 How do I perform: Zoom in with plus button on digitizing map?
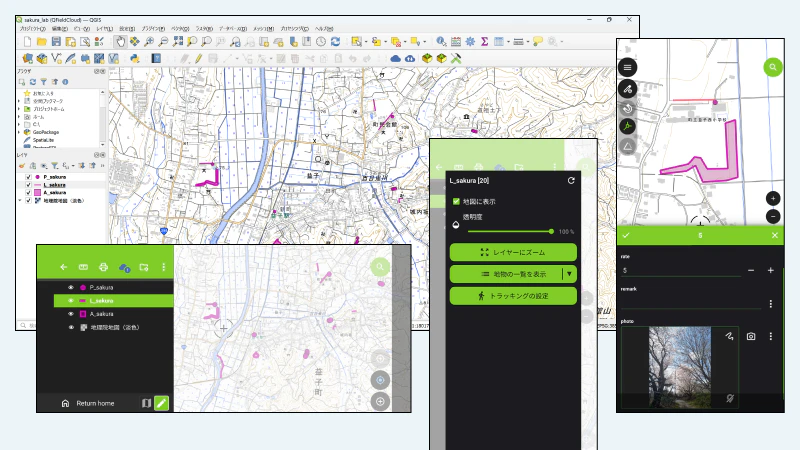(773, 198)
